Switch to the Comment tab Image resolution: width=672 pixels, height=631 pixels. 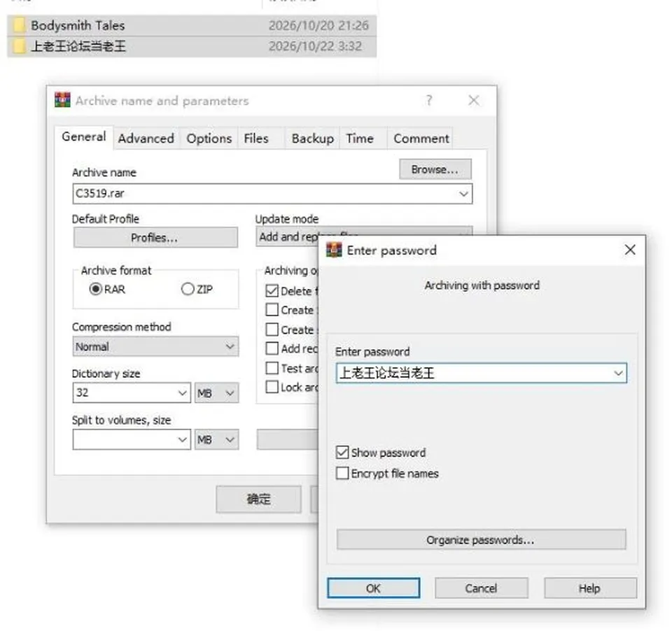[x=421, y=139]
